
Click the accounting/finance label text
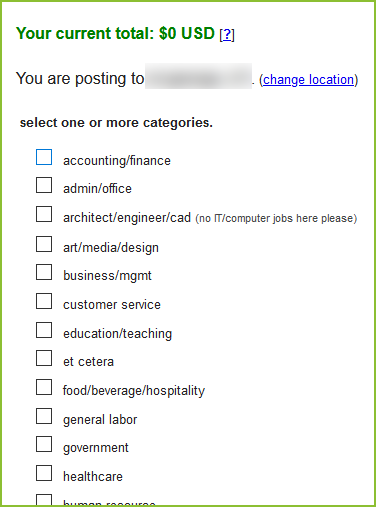click(117, 161)
